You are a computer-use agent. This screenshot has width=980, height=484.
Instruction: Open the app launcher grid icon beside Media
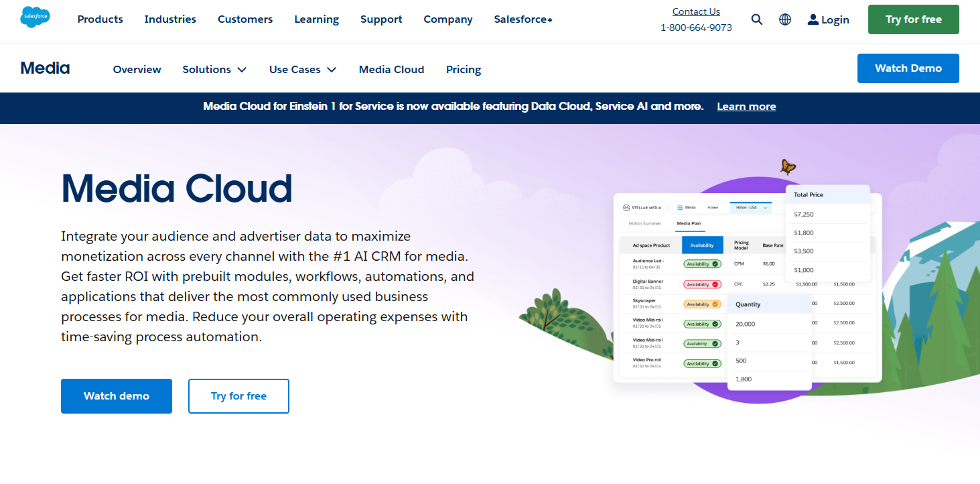pos(679,206)
